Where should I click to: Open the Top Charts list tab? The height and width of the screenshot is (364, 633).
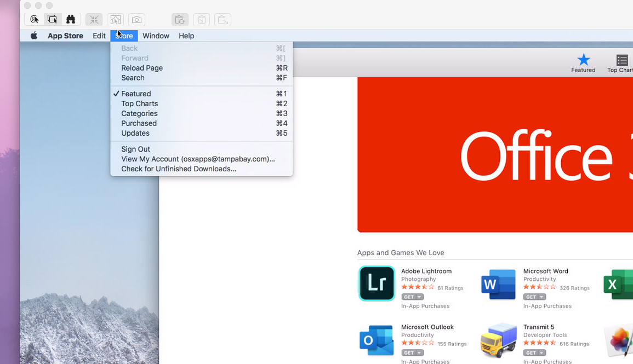pyautogui.click(x=621, y=63)
